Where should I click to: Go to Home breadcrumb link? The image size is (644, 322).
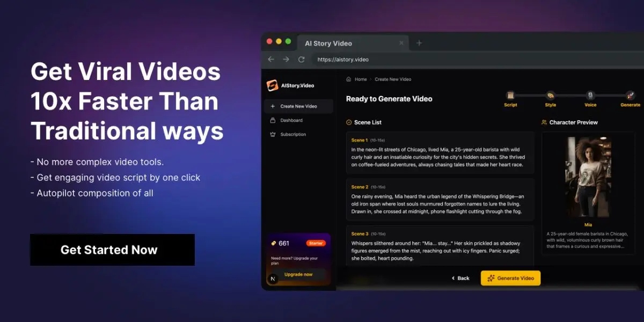pyautogui.click(x=361, y=79)
